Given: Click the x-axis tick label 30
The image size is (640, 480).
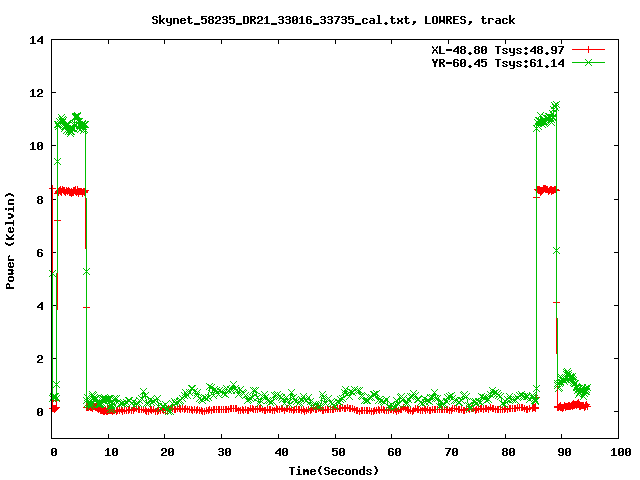Looking at the screenshot, I should coord(224,452).
